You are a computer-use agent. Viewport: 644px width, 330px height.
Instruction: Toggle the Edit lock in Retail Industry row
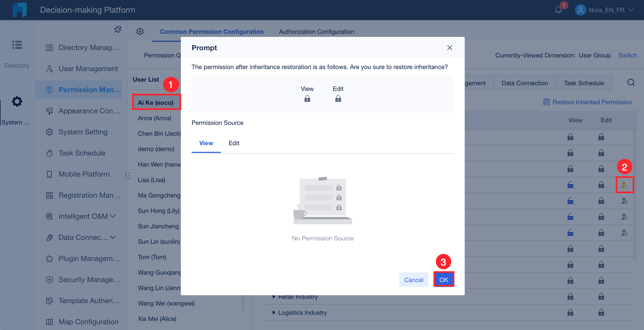click(601, 297)
